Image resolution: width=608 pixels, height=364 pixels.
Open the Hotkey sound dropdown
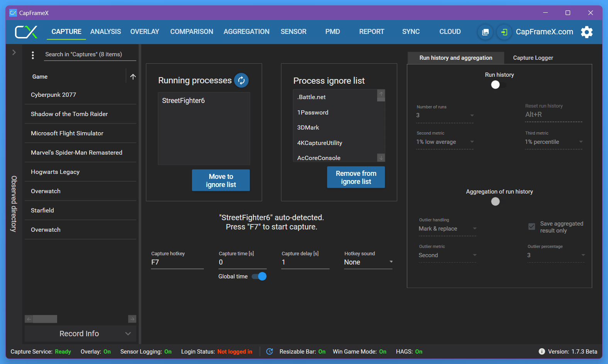pos(368,262)
